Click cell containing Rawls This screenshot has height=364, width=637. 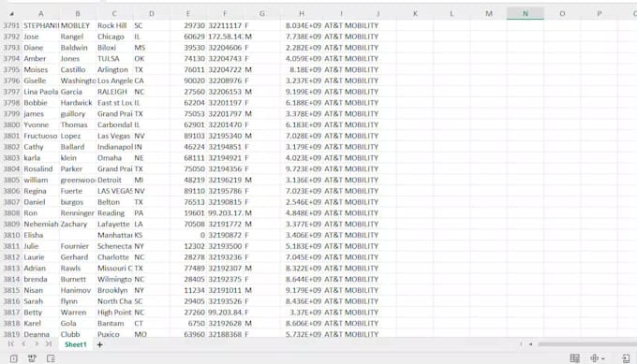(78, 269)
